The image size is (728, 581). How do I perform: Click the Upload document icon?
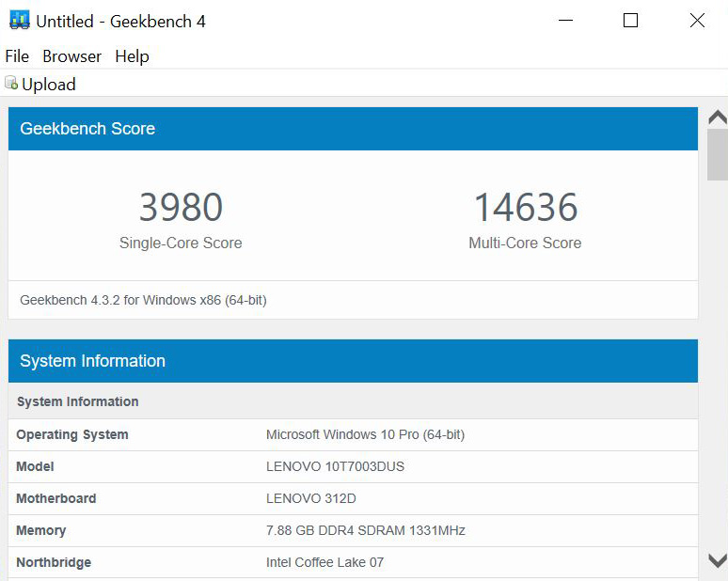pyautogui.click(x=11, y=83)
